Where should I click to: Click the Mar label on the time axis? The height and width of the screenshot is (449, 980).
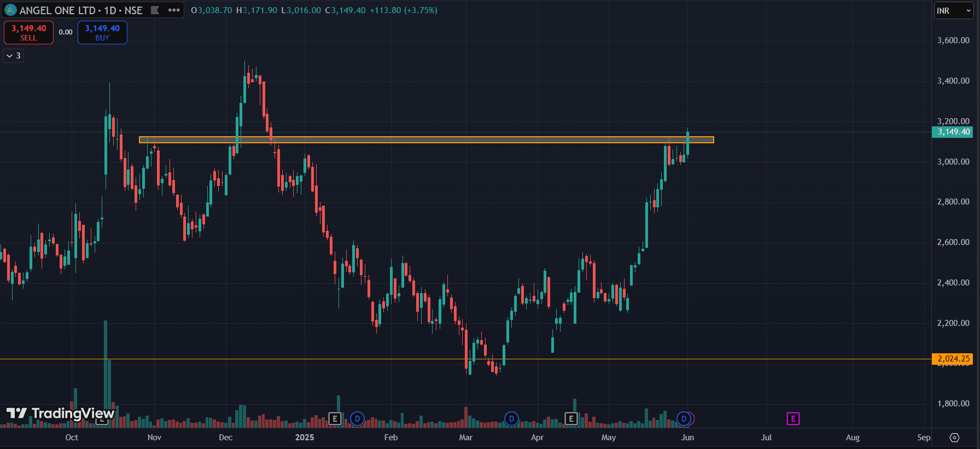click(466, 438)
